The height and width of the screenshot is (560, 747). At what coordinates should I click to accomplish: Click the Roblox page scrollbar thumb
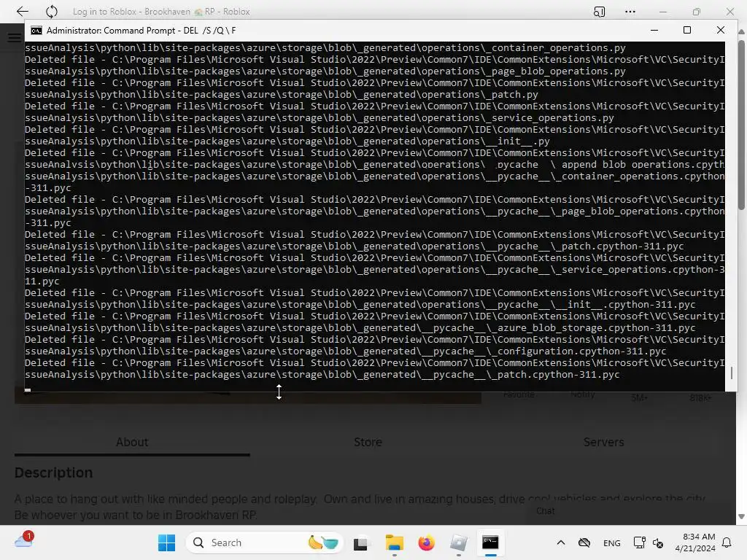click(741, 125)
